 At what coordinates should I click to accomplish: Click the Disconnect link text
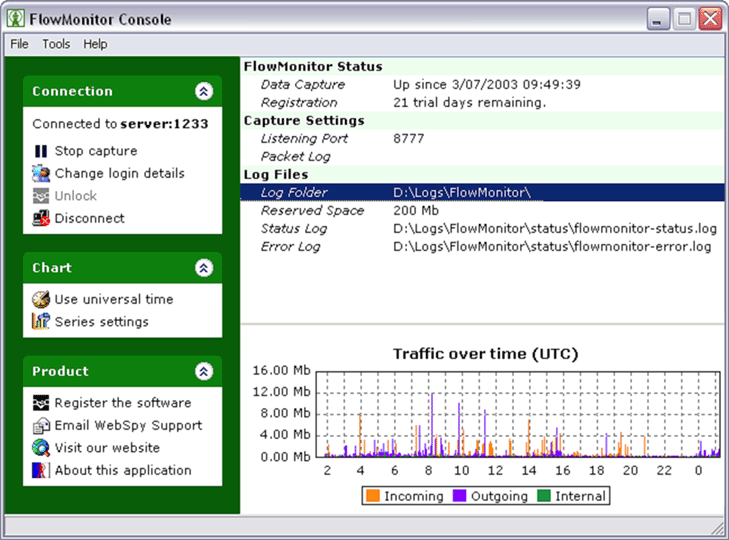(x=89, y=218)
